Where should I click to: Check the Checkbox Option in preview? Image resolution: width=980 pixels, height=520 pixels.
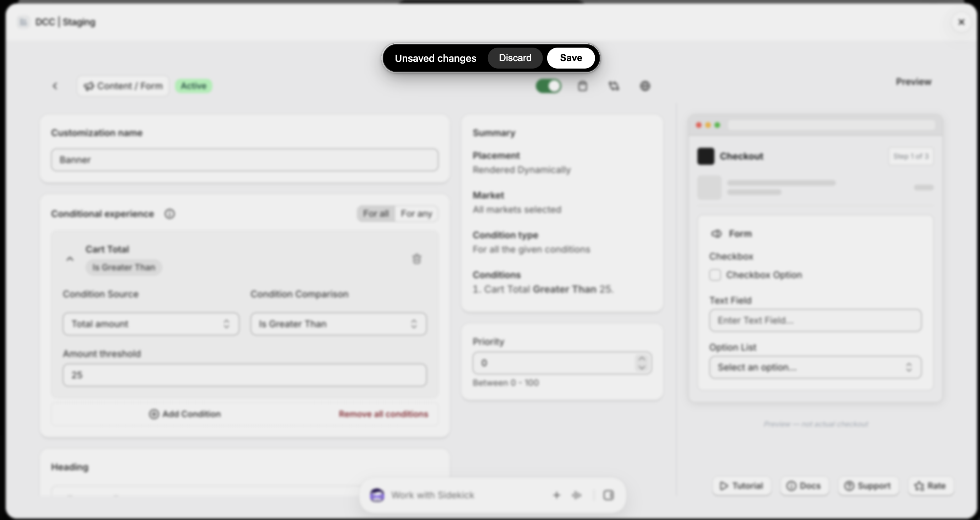715,275
